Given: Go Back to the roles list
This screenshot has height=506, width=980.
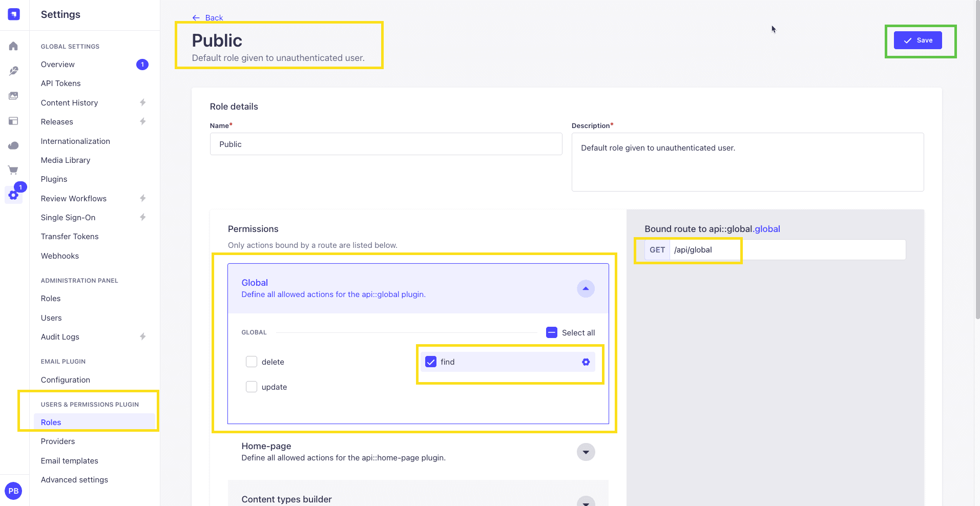Looking at the screenshot, I should [x=207, y=18].
